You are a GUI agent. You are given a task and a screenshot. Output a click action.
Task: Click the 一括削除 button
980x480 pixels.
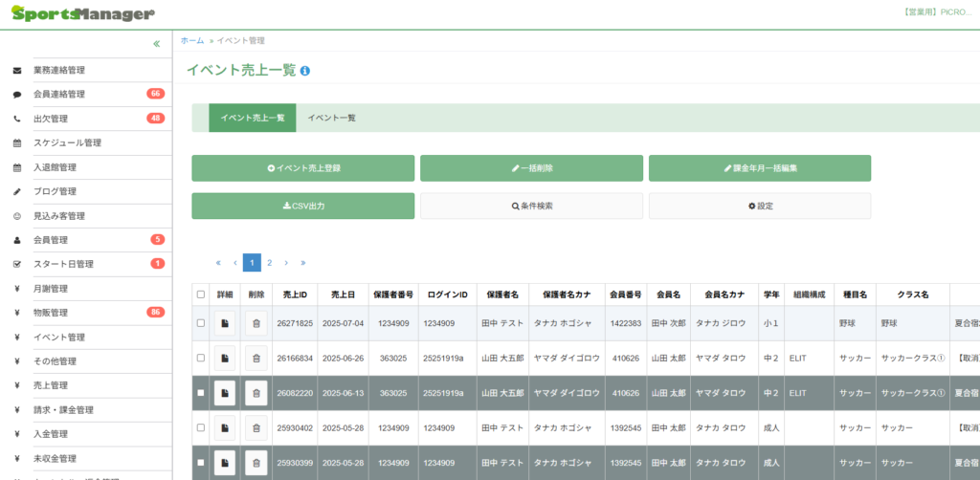point(532,168)
